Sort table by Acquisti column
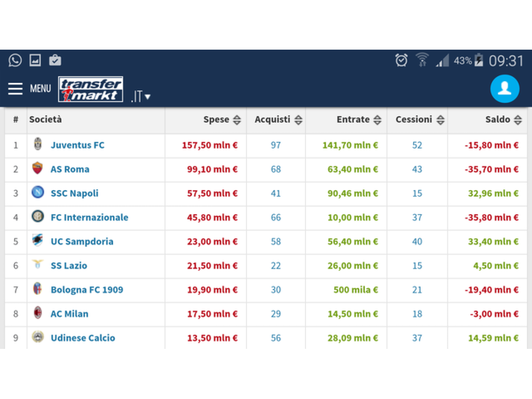Image resolution: width=532 pixels, height=399 pixels. point(298,120)
